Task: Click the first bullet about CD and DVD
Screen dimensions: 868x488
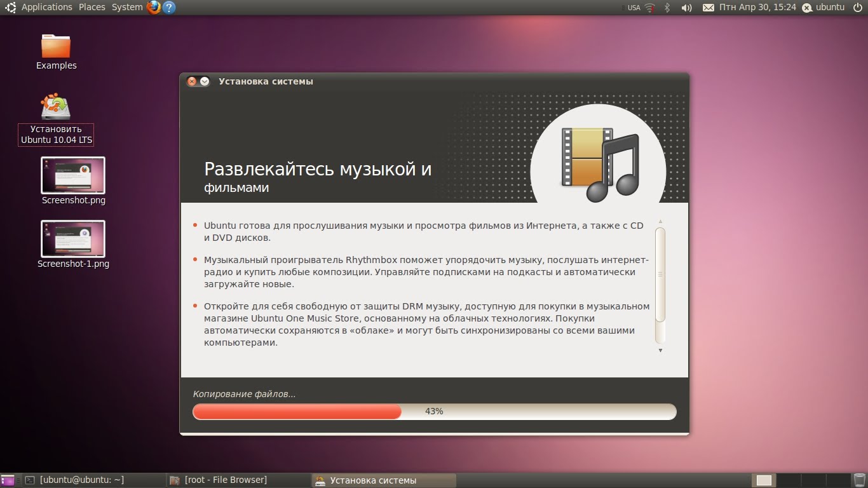Action: click(x=423, y=232)
